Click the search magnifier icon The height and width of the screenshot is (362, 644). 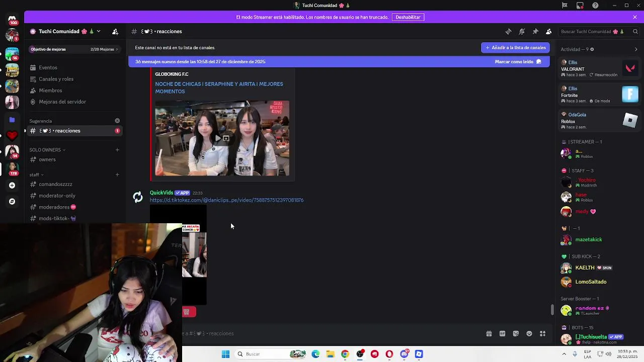pos(635,31)
